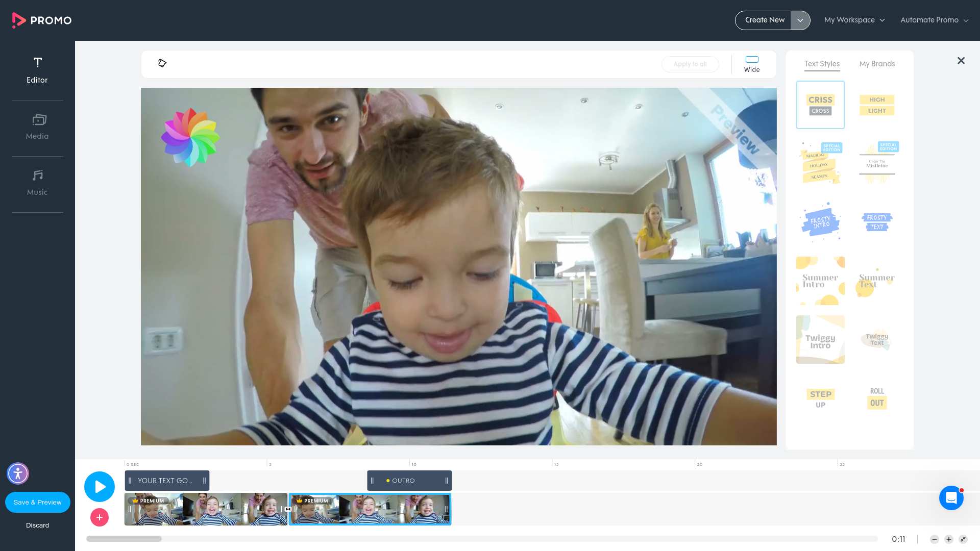This screenshot has height=551, width=980.
Task: Open the Music panel
Action: [x=37, y=183]
